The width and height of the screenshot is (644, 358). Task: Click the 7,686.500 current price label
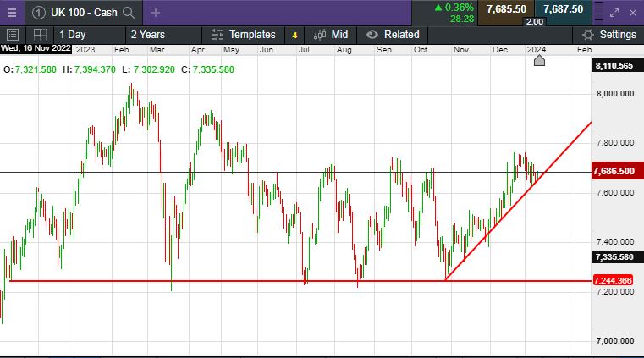pyautogui.click(x=614, y=172)
